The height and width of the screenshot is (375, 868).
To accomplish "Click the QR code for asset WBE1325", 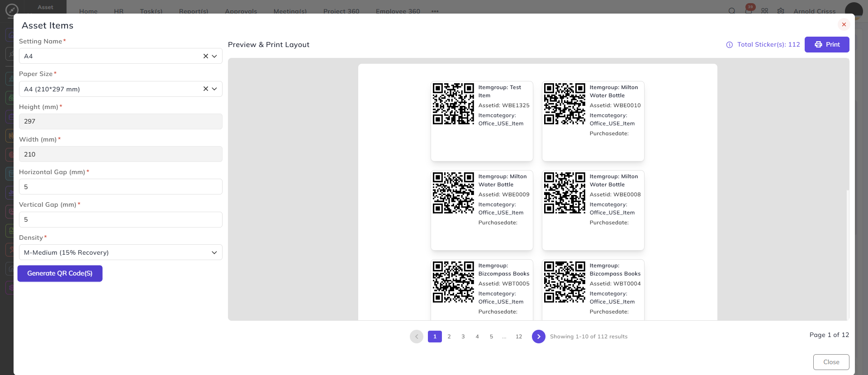I will 453,104.
